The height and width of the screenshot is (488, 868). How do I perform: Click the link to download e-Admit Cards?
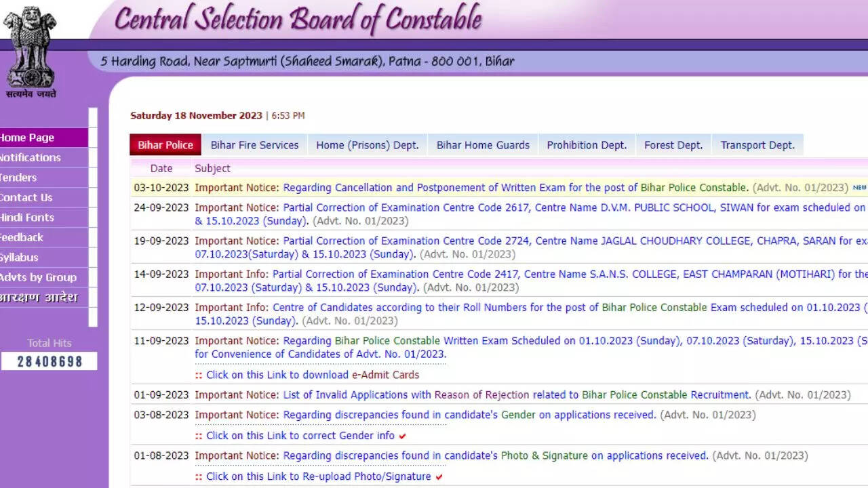(312, 375)
